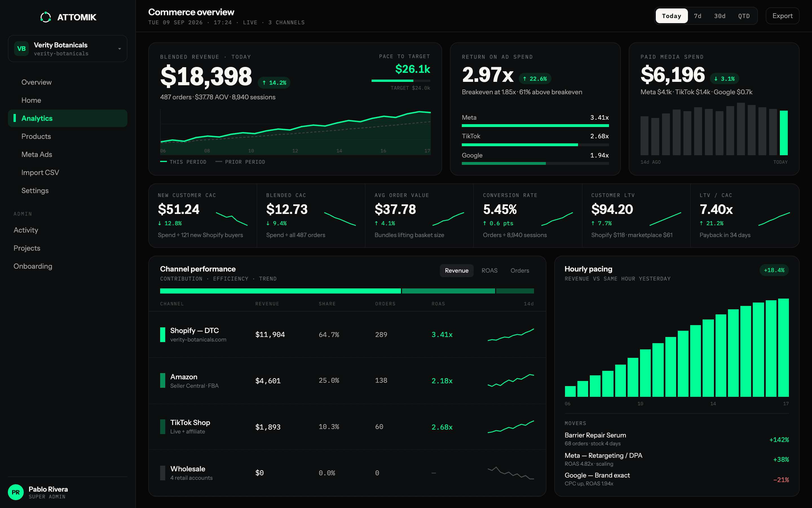Click the LTV / CAC value 7.40x
This screenshot has height=508, width=812.
tap(716, 209)
